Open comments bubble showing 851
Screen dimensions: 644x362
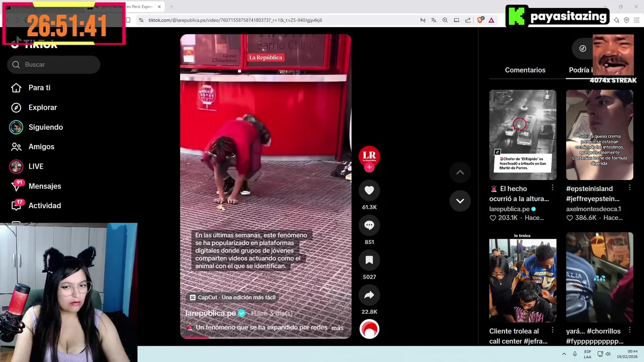pyautogui.click(x=369, y=225)
